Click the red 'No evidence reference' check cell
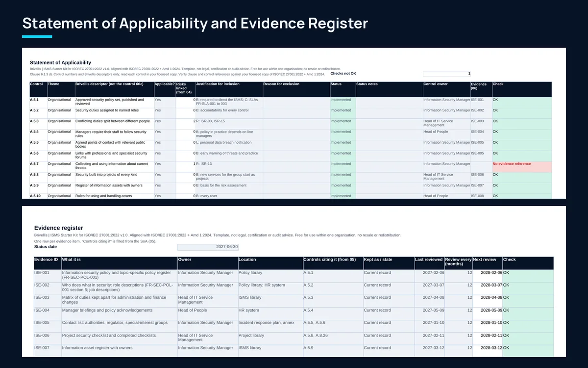Image resolution: width=588 pixels, height=368 pixels. pos(522,167)
